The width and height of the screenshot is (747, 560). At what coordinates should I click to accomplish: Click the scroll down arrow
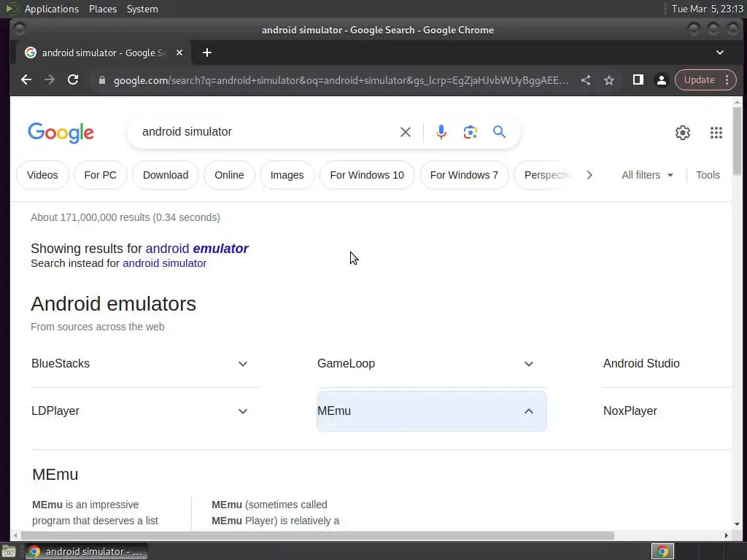pyautogui.click(x=737, y=524)
